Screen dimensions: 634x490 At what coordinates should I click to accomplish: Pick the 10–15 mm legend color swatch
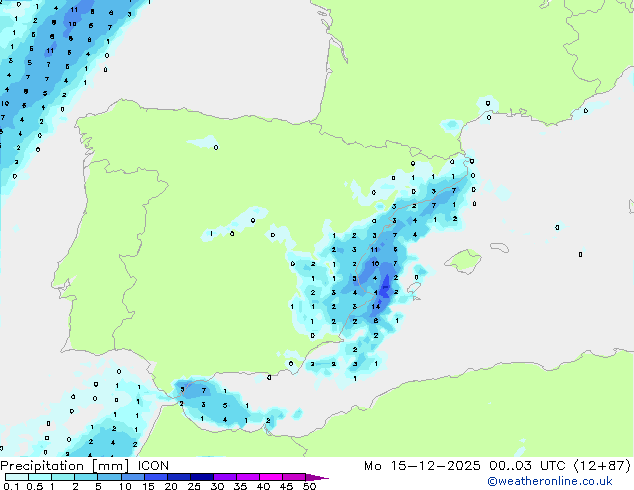coord(133,477)
